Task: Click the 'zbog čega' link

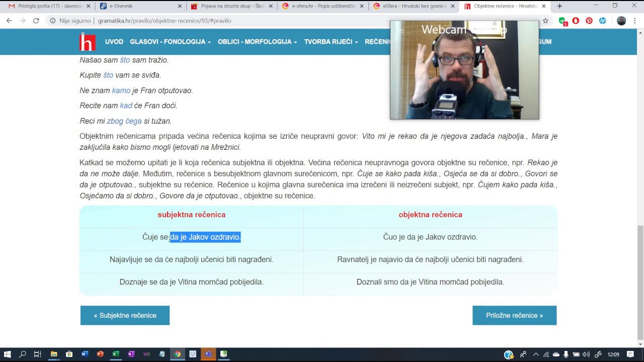Action: pos(124,121)
